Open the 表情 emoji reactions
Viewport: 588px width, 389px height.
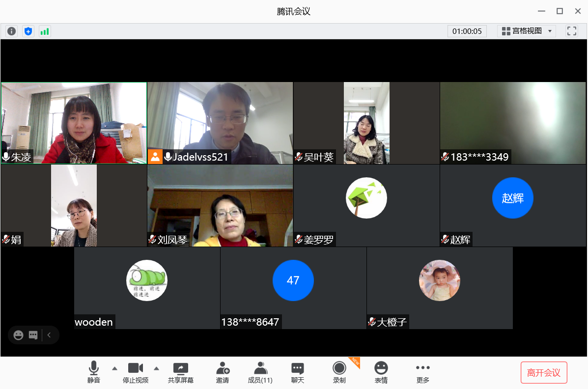point(381,372)
